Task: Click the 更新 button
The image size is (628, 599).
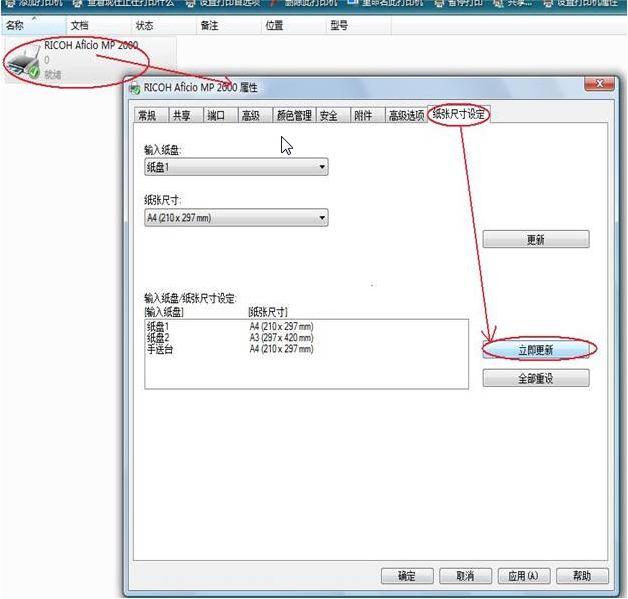Action: (x=535, y=240)
